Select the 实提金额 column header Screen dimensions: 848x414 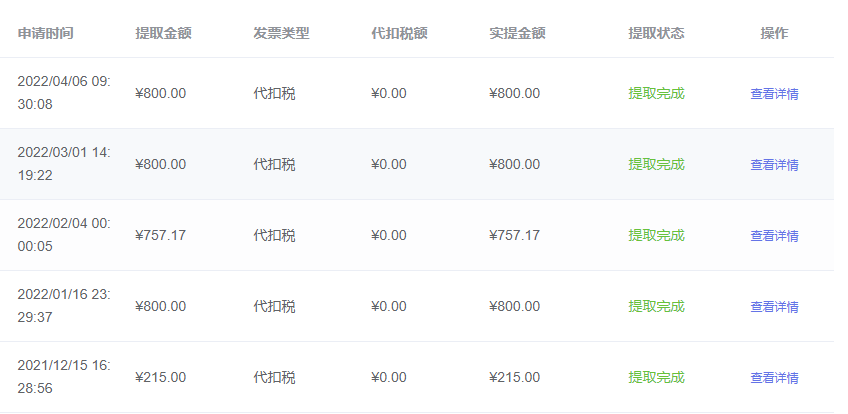517,33
